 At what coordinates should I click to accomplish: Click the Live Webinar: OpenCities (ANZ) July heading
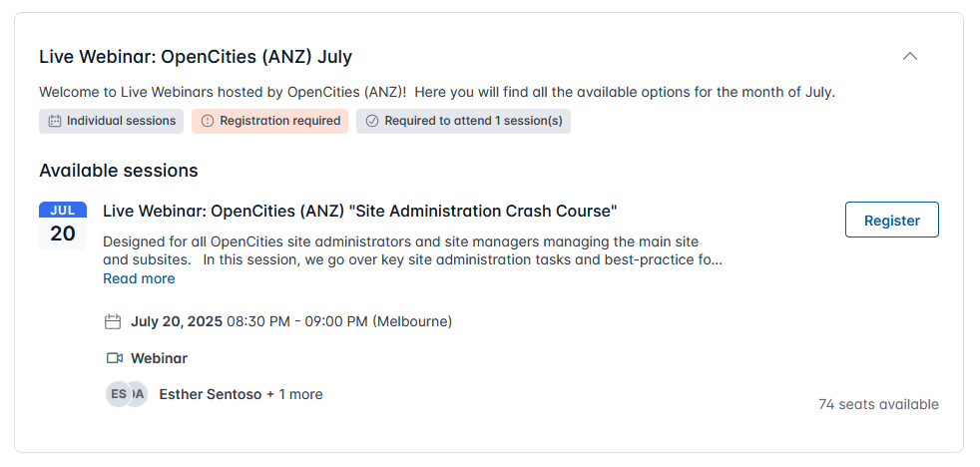[196, 57]
